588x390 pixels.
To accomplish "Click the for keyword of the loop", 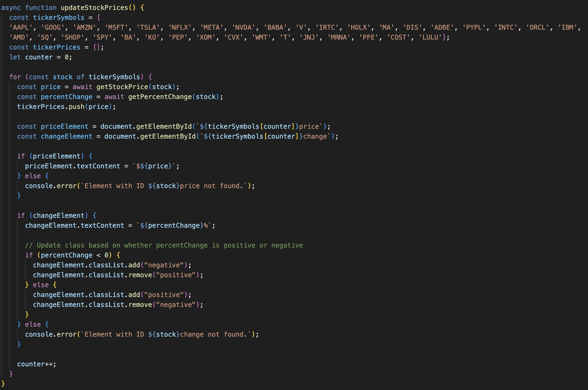I will coord(15,77).
